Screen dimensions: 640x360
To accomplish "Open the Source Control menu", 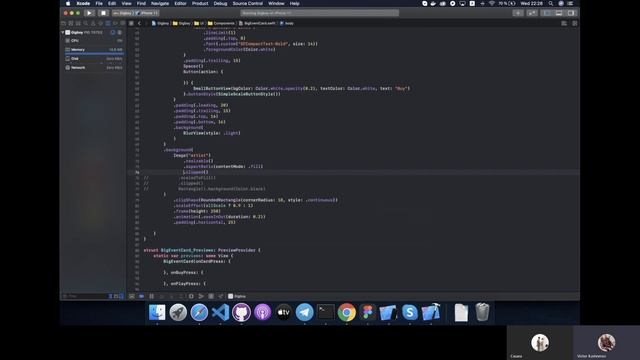I will click(x=248, y=3).
